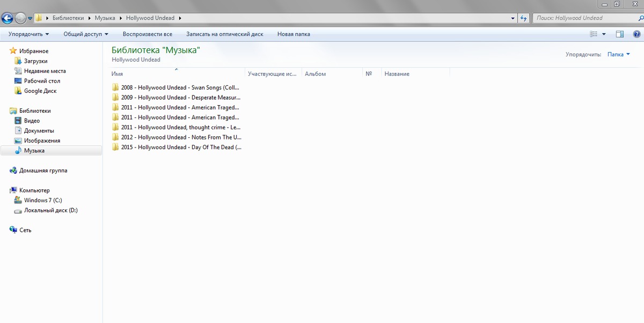644x323 pixels.
Task: Click Воспроизвести все
Action: 148,34
